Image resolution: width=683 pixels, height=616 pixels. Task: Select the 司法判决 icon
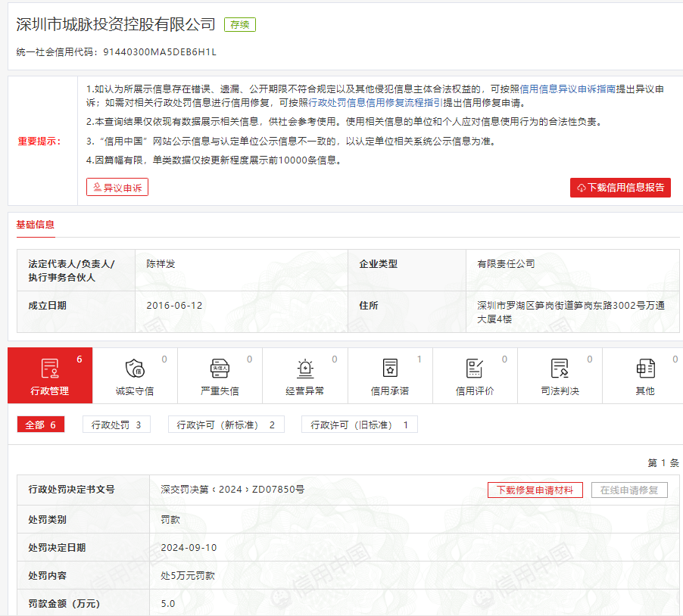[560, 369]
